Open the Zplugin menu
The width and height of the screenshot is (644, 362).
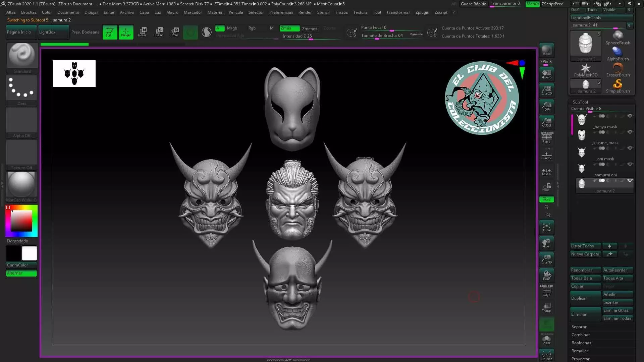(422, 12)
